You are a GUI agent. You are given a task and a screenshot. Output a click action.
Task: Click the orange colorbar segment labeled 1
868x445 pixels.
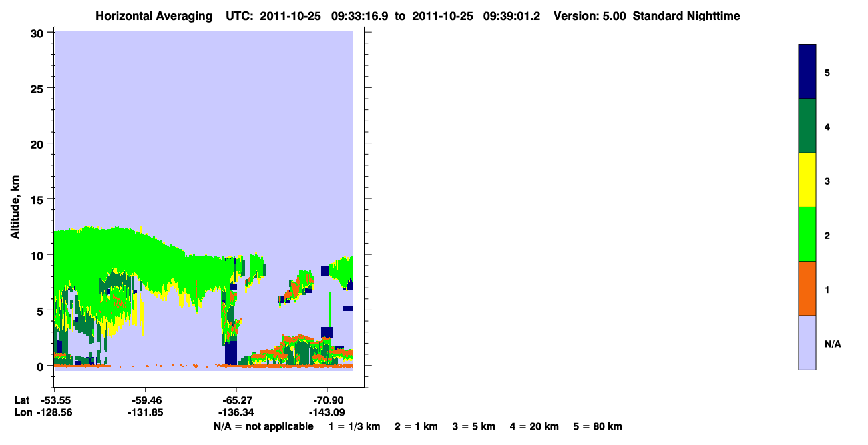click(x=807, y=288)
